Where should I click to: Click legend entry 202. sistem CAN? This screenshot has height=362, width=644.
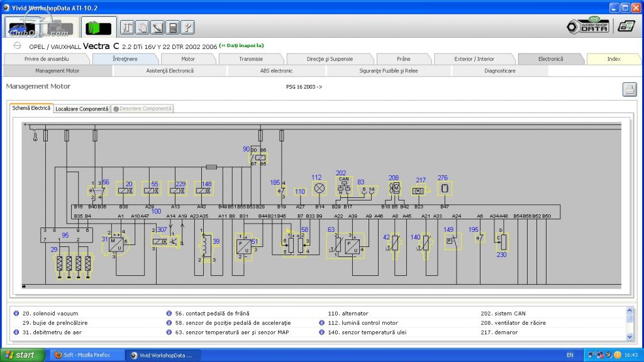point(503,314)
